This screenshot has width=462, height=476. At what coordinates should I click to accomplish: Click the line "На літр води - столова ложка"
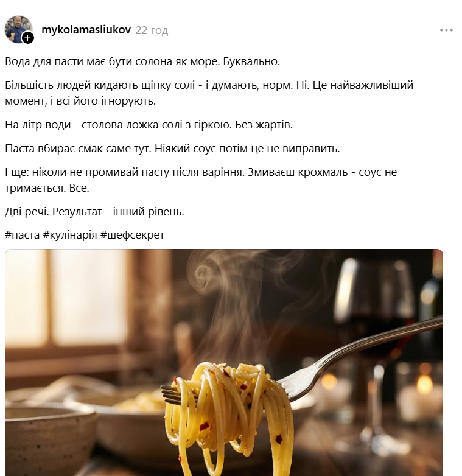click(x=149, y=124)
